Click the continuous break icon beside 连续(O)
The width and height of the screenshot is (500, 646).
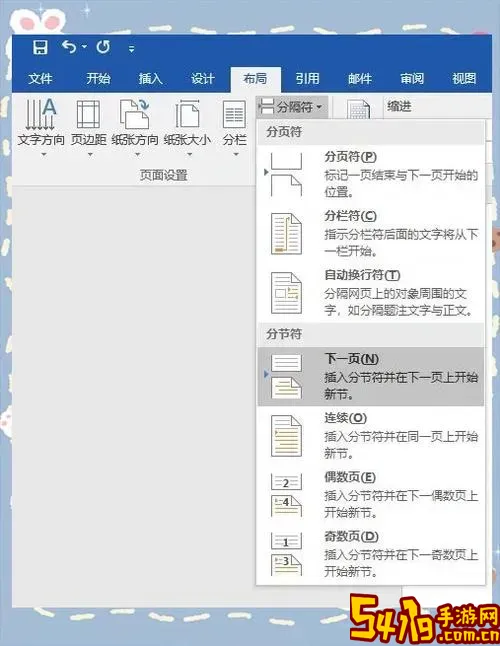click(x=286, y=436)
